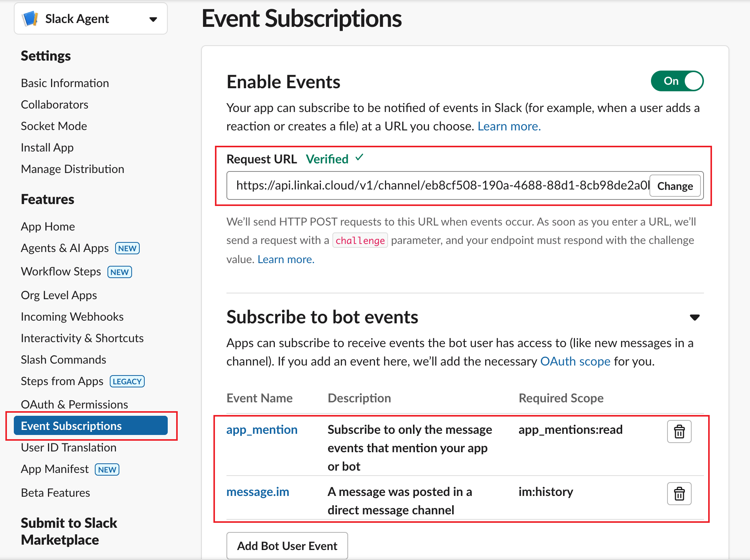Click the Change button for Request URL
Image resolution: width=750 pixels, height=560 pixels.
[675, 186]
